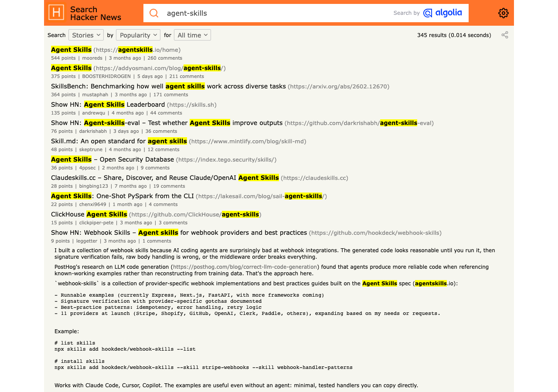Screen dimensions: 558x392
Task: Open the index.tego.security URL
Action: click(x=226, y=160)
